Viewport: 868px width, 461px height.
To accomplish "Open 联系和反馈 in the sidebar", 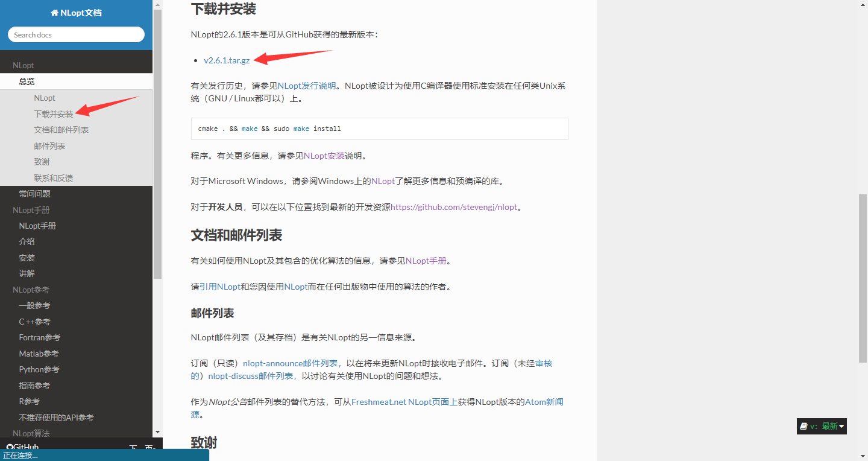I will tap(54, 178).
